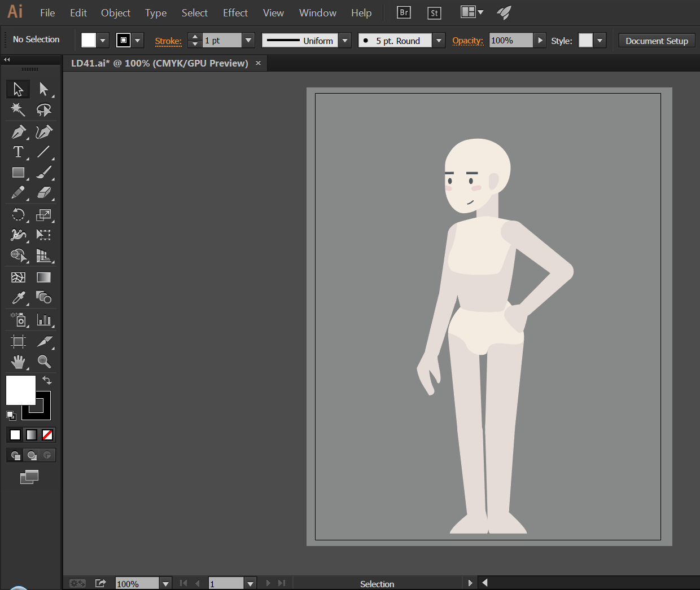
Task: Pick the Type tool
Action: (x=18, y=152)
